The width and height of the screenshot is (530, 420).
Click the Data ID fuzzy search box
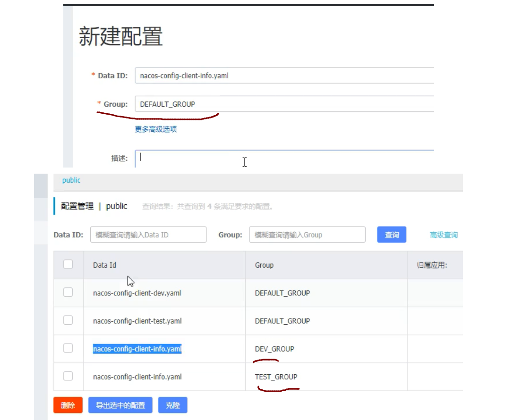(148, 235)
